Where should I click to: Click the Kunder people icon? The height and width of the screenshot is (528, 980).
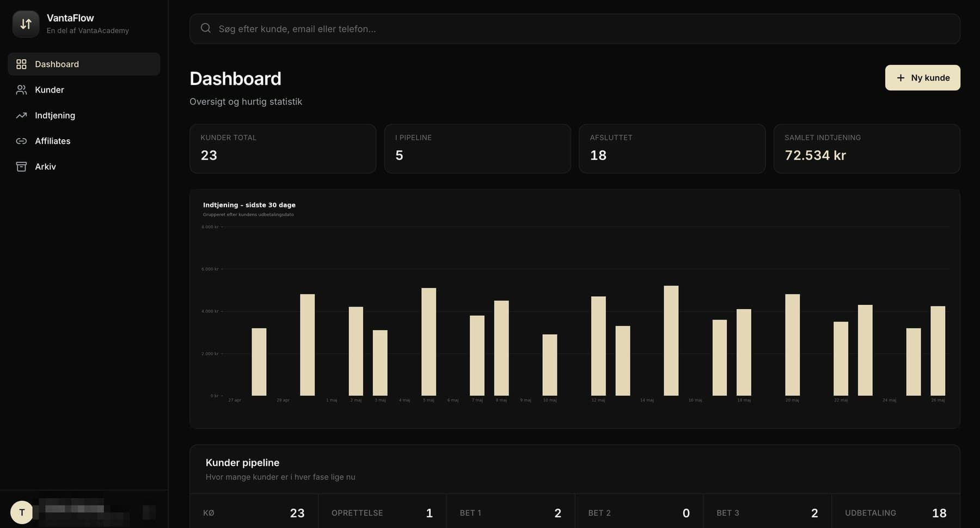pyautogui.click(x=21, y=90)
